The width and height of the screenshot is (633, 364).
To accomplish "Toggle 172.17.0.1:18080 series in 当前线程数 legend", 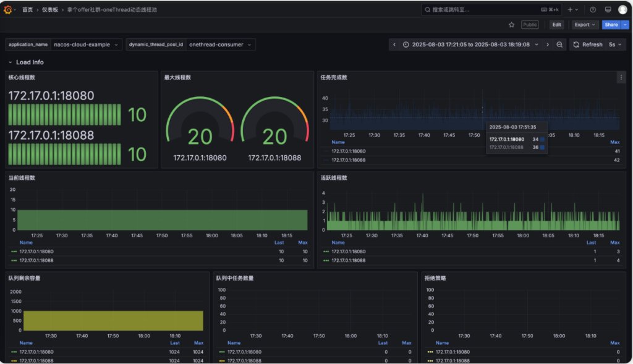I will click(36, 252).
